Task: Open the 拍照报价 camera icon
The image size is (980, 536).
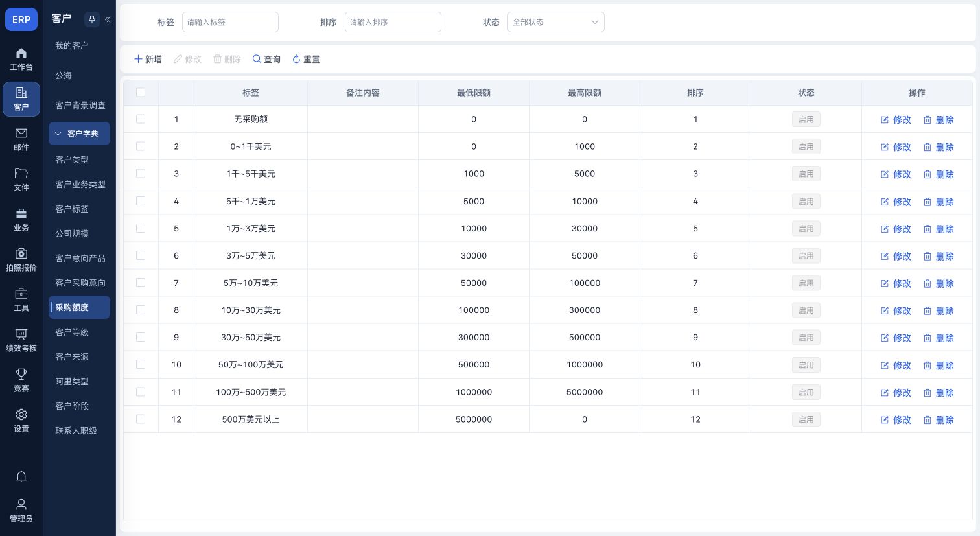Action: tap(21, 253)
